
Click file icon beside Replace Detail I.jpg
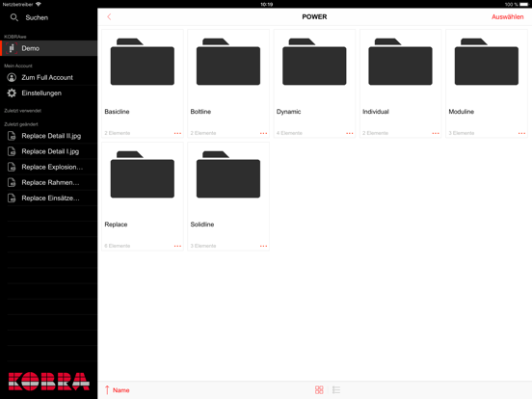pyautogui.click(x=12, y=151)
